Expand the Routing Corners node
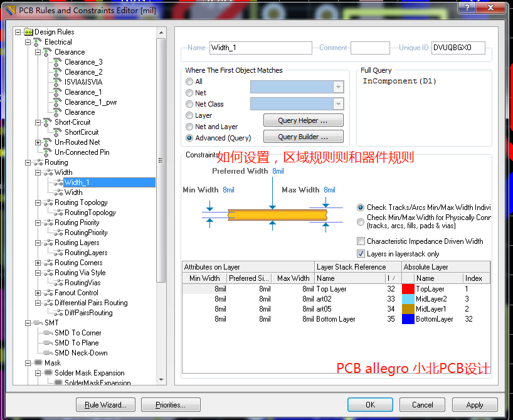This screenshot has width=513, height=420. pyautogui.click(x=38, y=263)
